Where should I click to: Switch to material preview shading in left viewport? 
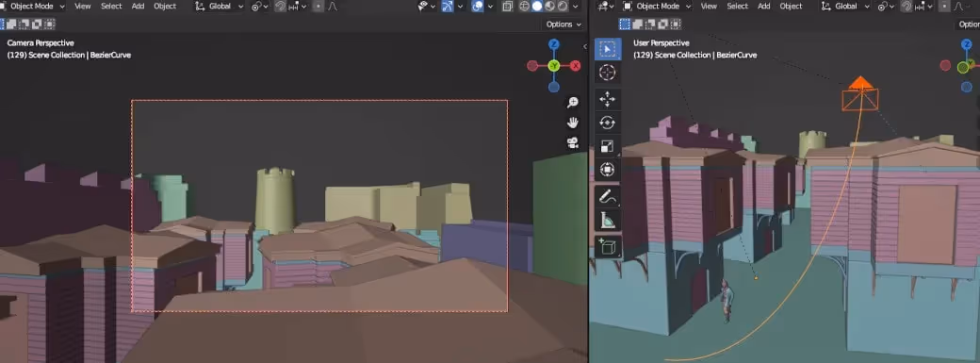550,7
